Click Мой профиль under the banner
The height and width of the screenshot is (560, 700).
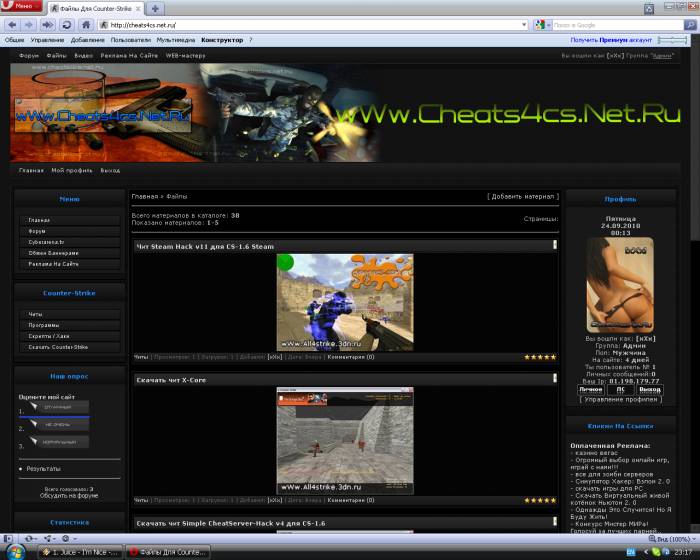(x=72, y=170)
